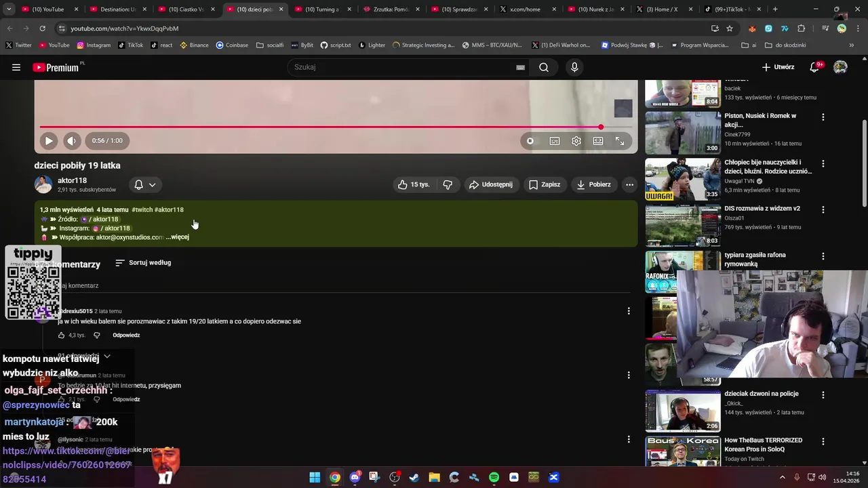Image resolution: width=868 pixels, height=488 pixels.
Task: Open menu for 'DIS rozmawia z widzem v2'
Action: 823,210
